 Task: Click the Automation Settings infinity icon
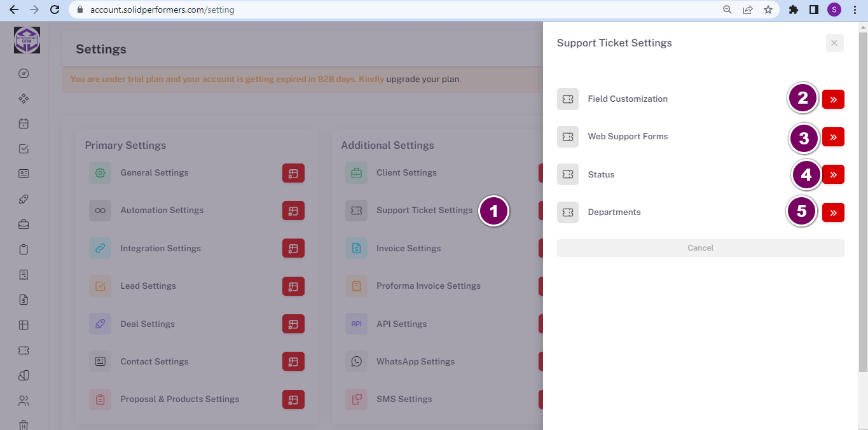[100, 211]
